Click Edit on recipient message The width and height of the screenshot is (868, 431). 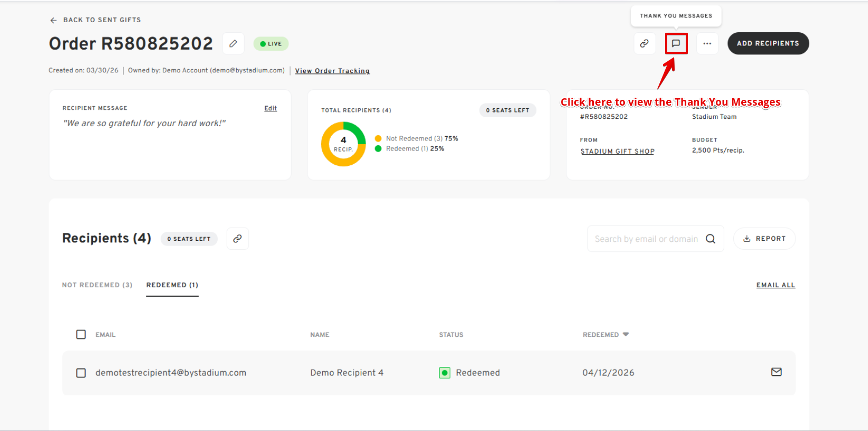pyautogui.click(x=270, y=108)
